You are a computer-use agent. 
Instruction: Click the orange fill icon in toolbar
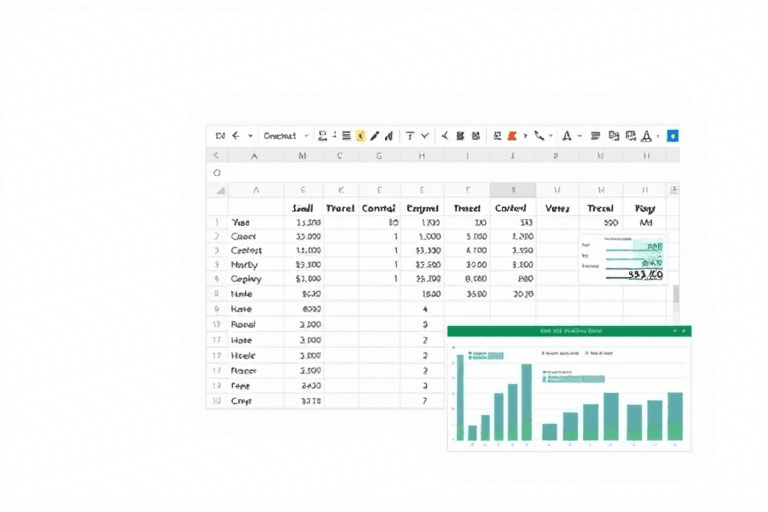click(511, 136)
